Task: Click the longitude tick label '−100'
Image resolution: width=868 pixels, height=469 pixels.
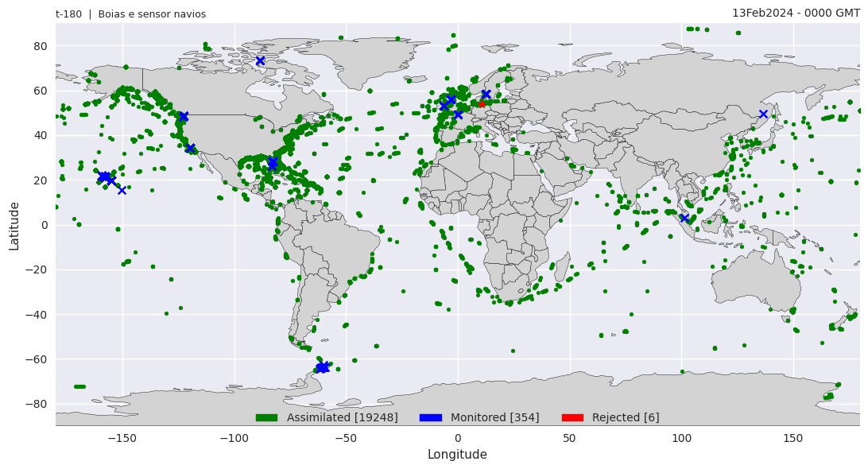Action: [x=234, y=438]
